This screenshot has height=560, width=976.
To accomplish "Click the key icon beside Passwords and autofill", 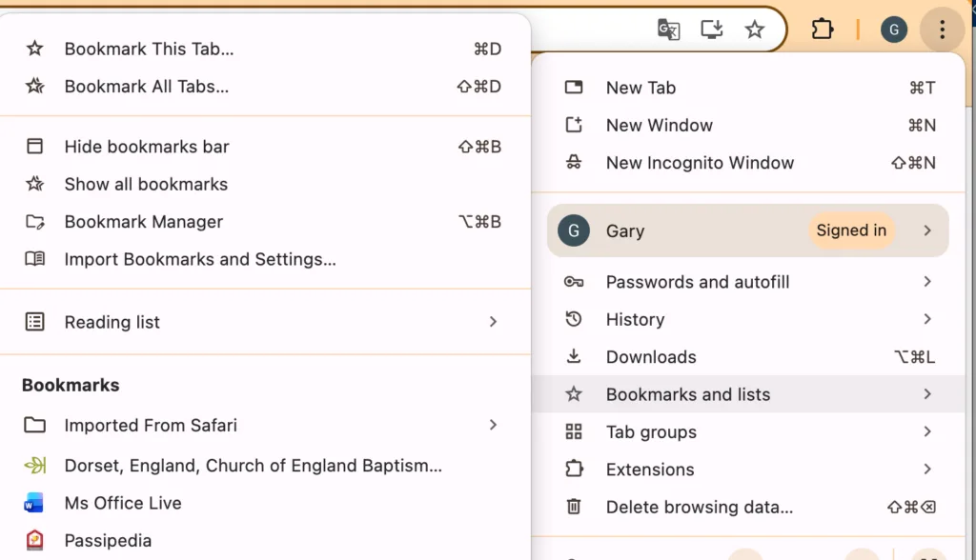I will coord(574,282).
